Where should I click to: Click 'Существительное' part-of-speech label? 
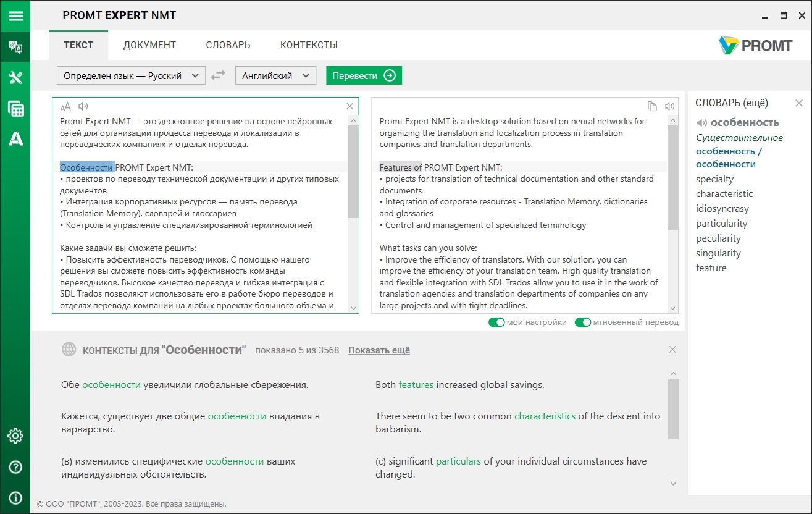tap(739, 138)
